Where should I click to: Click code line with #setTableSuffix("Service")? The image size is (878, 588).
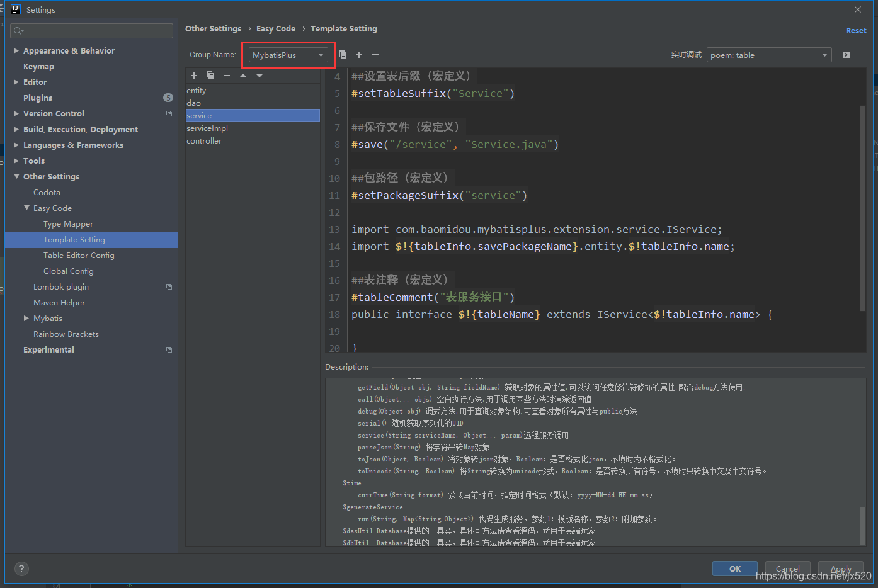pyautogui.click(x=433, y=93)
